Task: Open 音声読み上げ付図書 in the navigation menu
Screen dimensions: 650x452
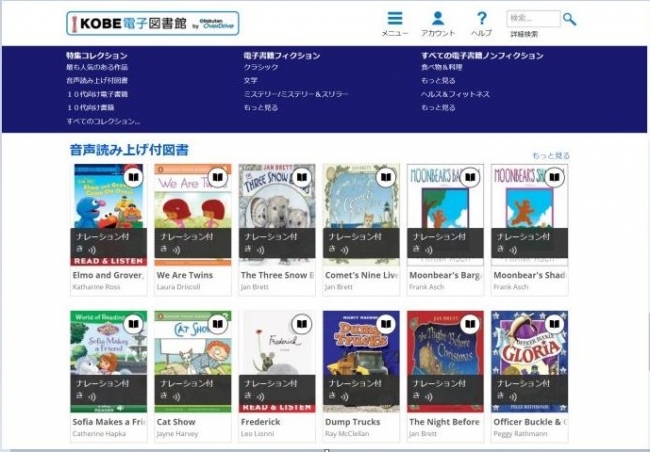Action: coord(97,80)
